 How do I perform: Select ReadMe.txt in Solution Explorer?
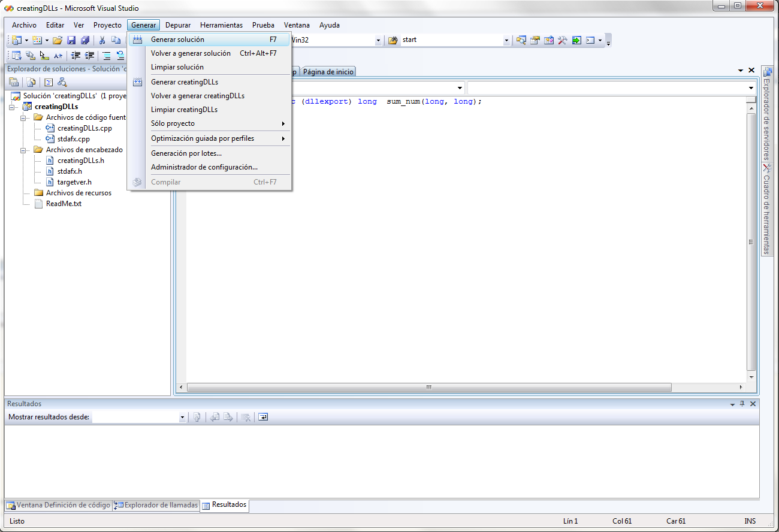(x=64, y=204)
